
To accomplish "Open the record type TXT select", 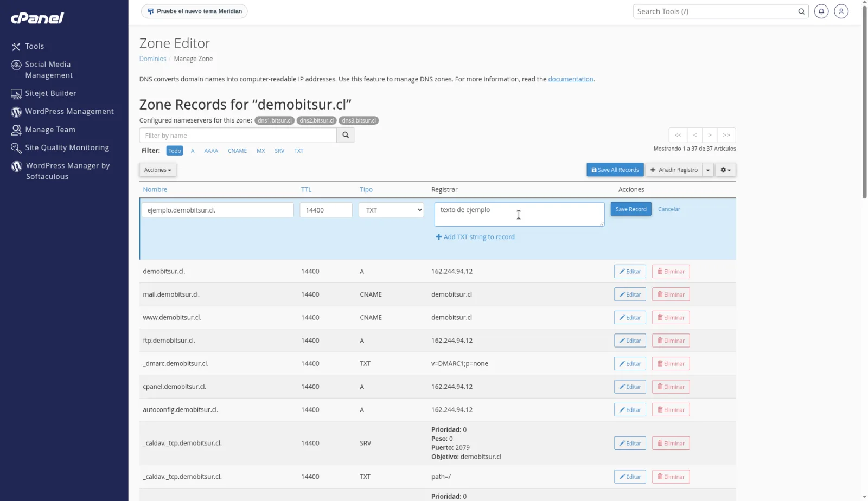I will 391,210.
